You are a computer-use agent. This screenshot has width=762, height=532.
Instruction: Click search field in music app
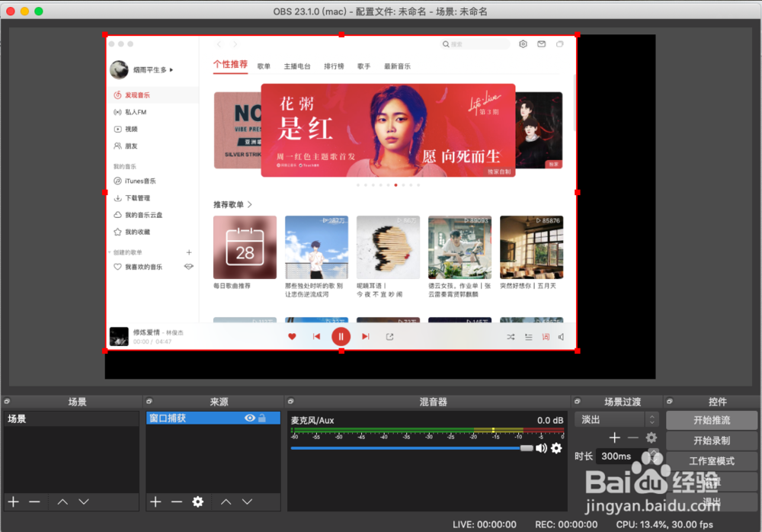tap(475, 44)
